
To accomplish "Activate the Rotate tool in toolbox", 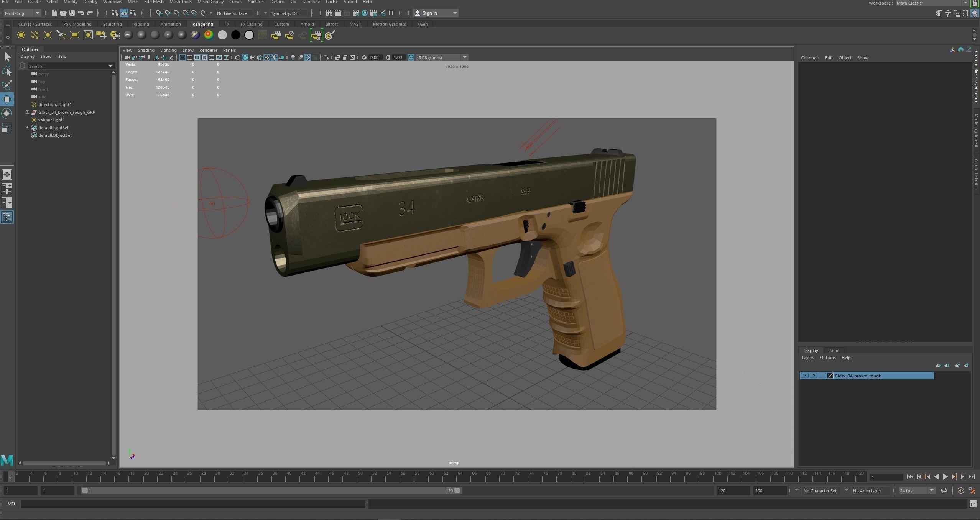I will (7, 113).
